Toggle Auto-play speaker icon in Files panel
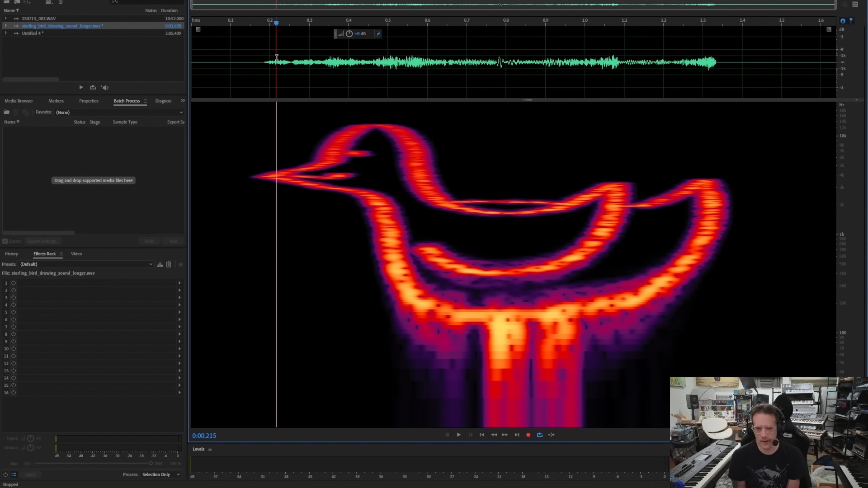The image size is (868, 488). click(x=104, y=88)
